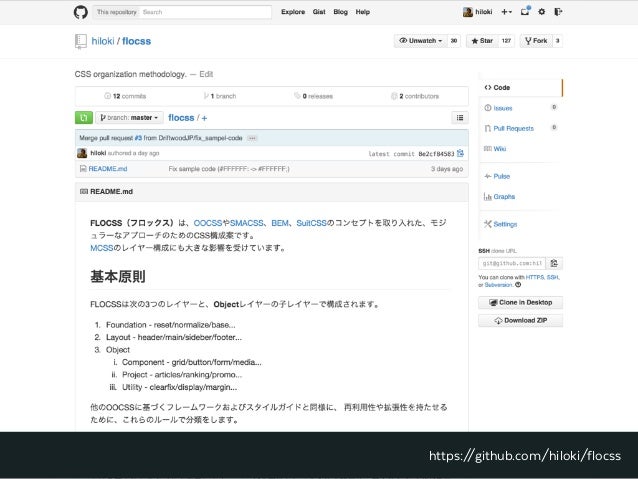Open the OOCSS link in README

pyautogui.click(x=208, y=223)
